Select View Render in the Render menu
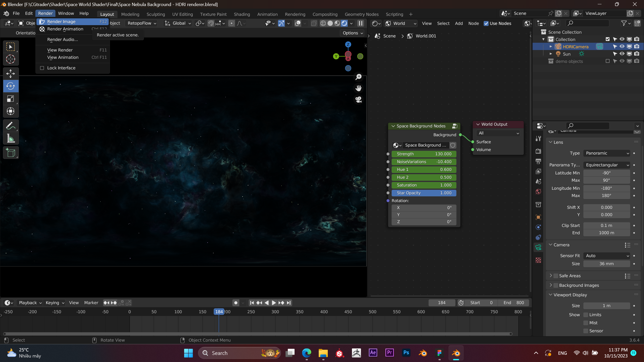 [x=60, y=50]
